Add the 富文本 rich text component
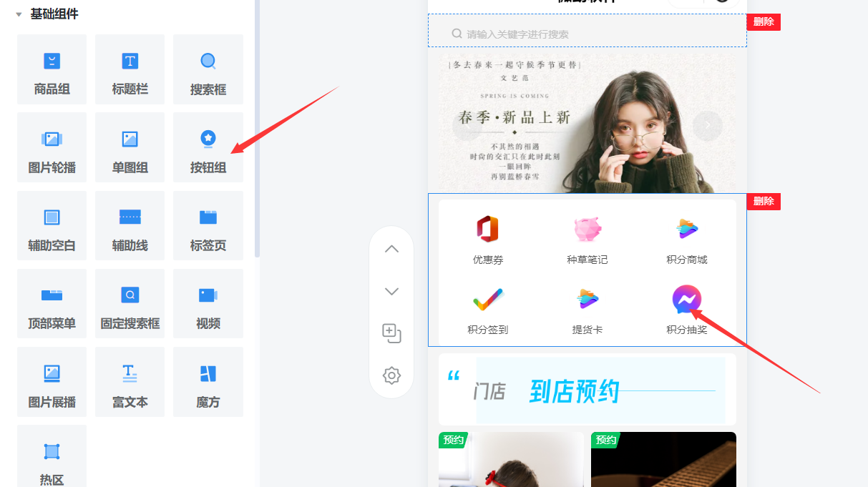The width and height of the screenshot is (868, 487). pyautogui.click(x=130, y=382)
